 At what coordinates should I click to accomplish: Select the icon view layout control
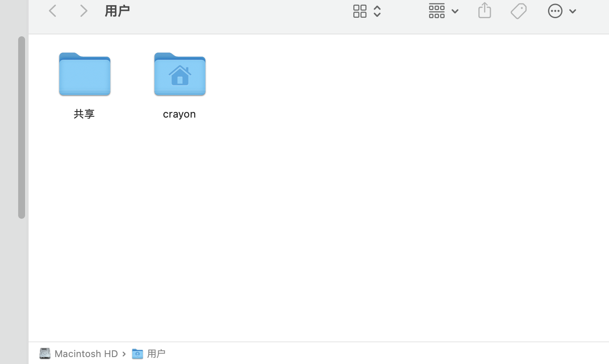point(360,11)
